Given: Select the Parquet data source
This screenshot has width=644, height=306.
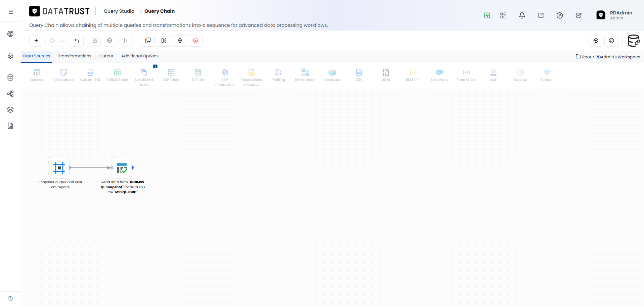Looking at the screenshot, I should (x=547, y=75).
